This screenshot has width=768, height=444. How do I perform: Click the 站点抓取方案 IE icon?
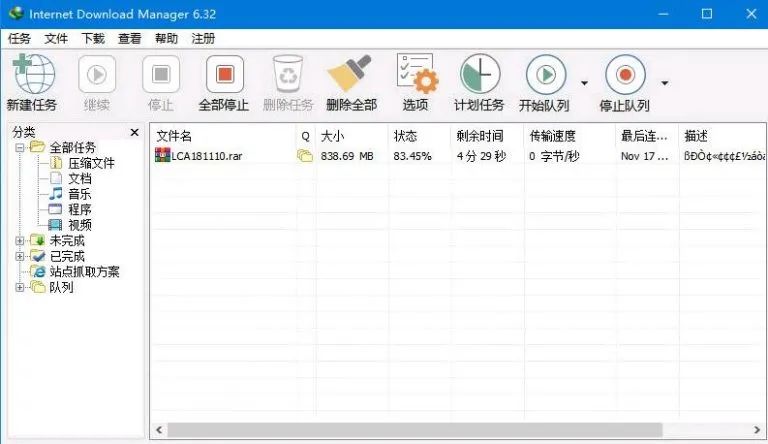[x=38, y=271]
